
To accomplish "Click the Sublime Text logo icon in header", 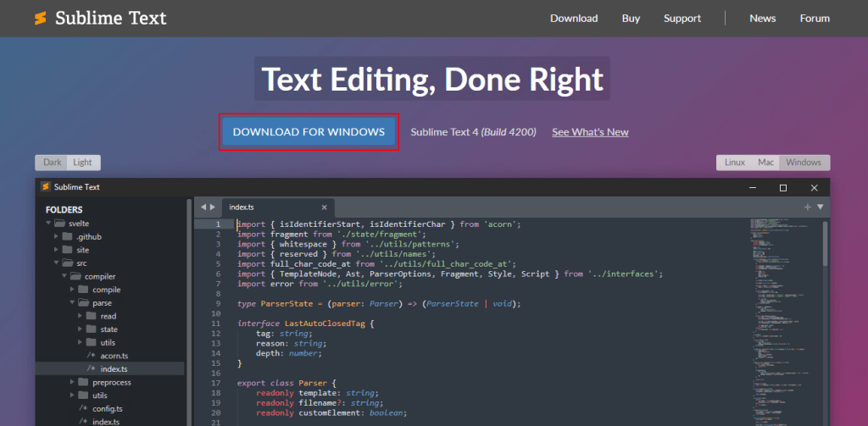I will click(39, 18).
